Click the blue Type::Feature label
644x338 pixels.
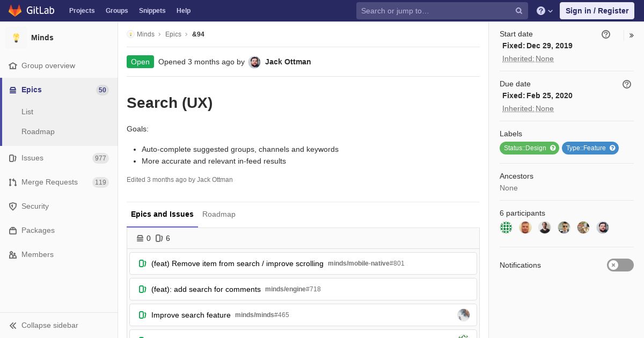click(590, 148)
